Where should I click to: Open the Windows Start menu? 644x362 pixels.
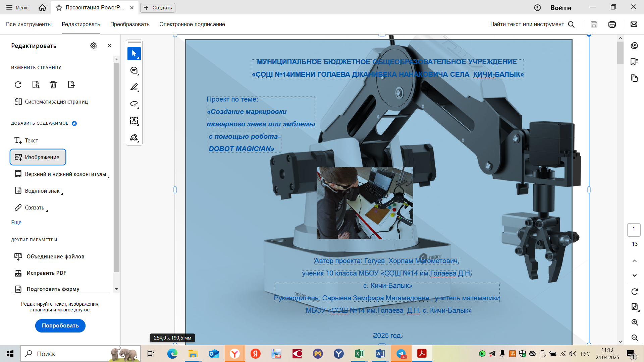[x=10, y=354]
